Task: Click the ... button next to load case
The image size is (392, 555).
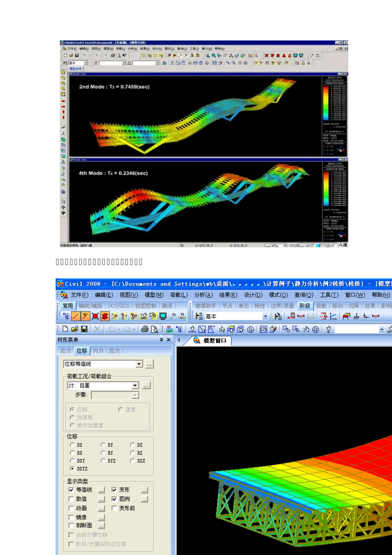Action: 146,385
